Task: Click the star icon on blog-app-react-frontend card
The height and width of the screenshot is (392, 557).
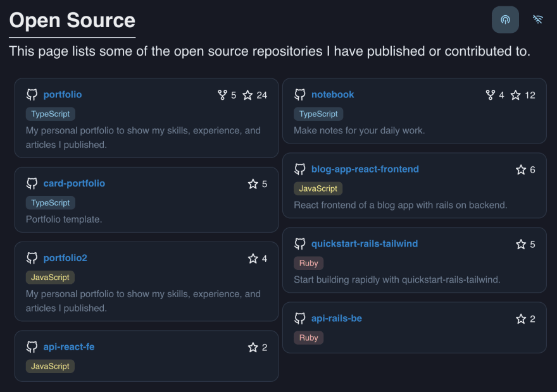Action: [521, 169]
